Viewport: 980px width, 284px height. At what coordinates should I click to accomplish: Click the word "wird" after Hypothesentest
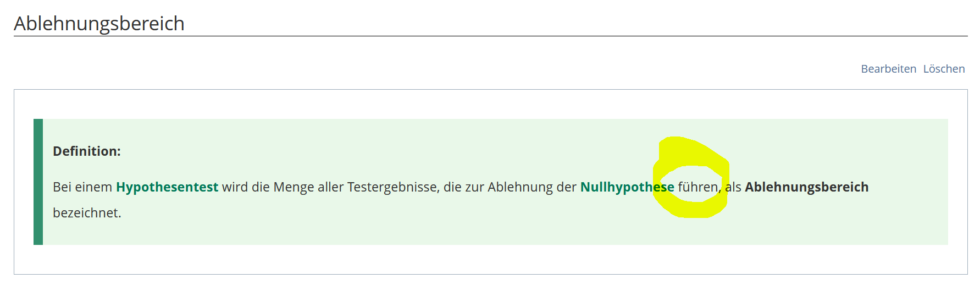coord(235,187)
